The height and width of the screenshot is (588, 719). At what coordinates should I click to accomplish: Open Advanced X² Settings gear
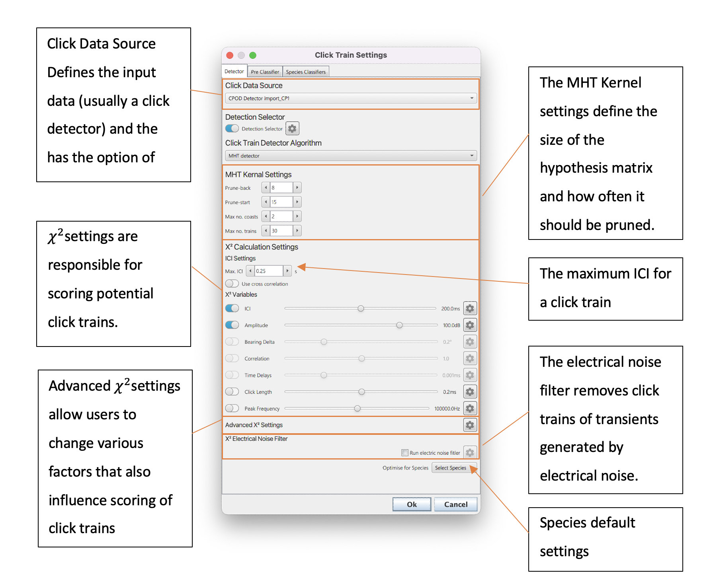coord(470,425)
